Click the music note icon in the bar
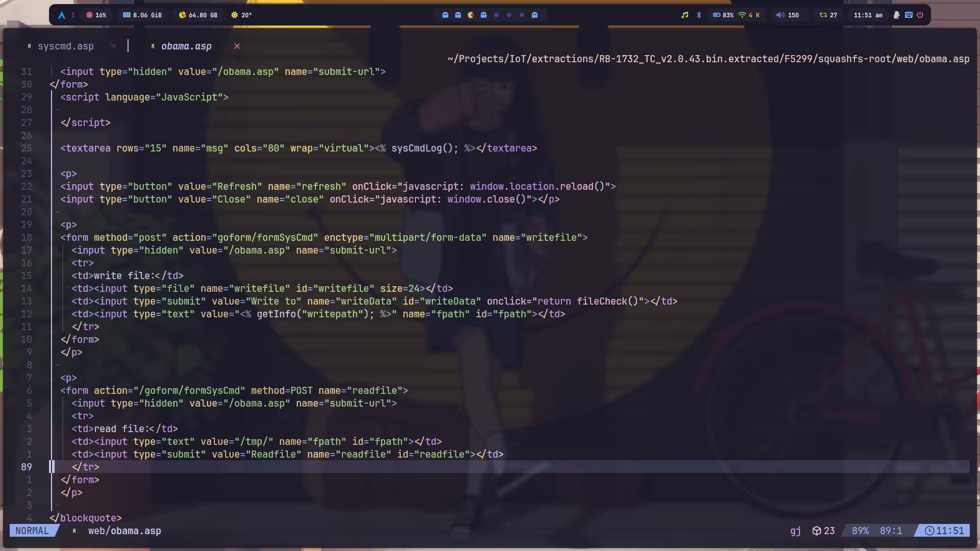The width and height of the screenshot is (980, 551). pyautogui.click(x=684, y=15)
